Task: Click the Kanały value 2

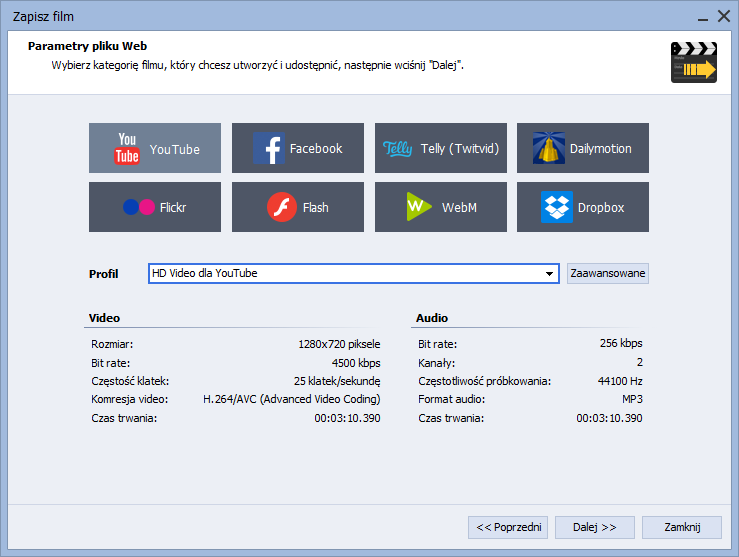Action: 640,362
